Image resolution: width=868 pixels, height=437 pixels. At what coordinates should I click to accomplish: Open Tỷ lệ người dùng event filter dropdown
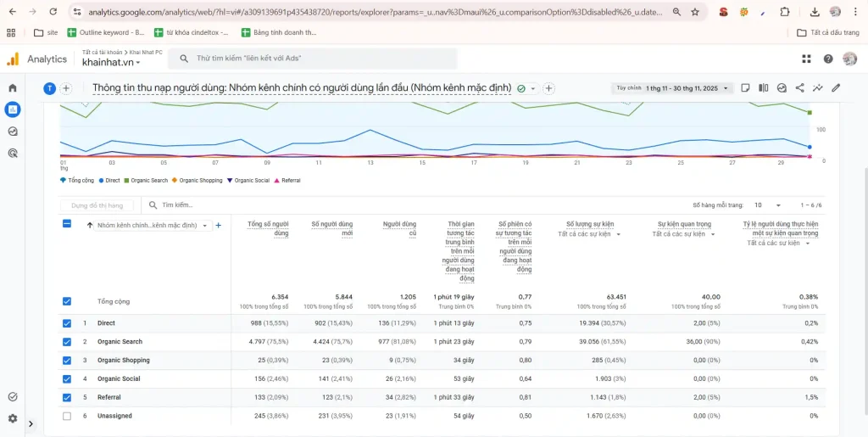tap(779, 243)
